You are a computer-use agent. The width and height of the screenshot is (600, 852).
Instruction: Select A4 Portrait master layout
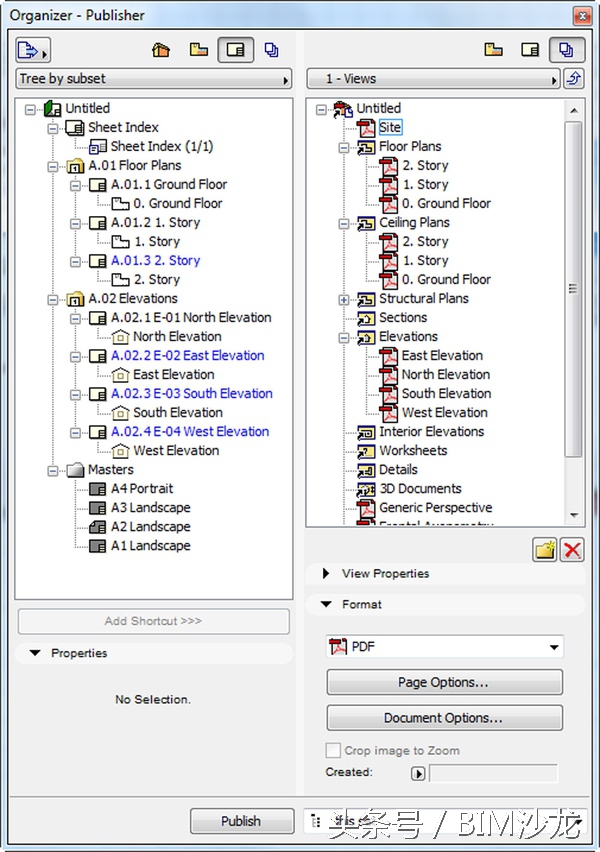click(x=141, y=489)
